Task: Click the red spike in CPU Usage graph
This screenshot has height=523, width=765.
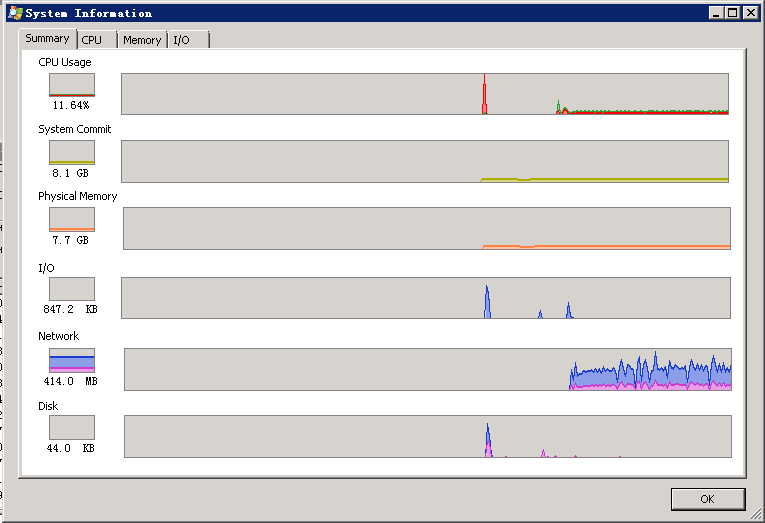Action: (x=484, y=95)
